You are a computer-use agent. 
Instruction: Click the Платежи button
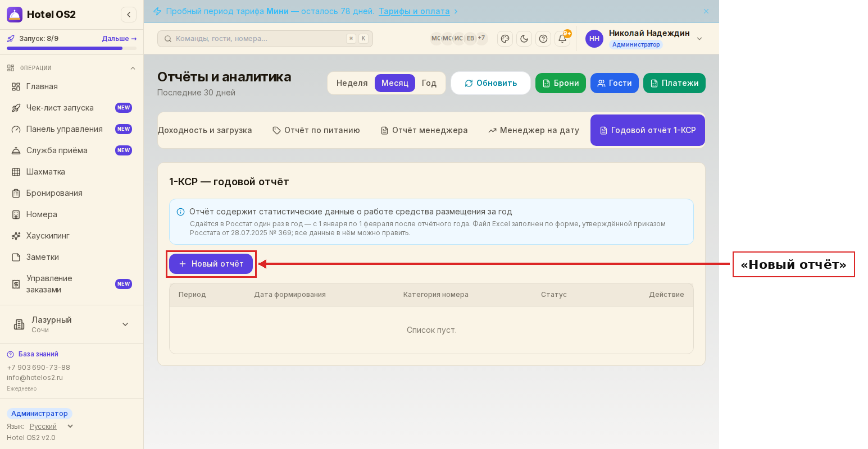[674, 83]
